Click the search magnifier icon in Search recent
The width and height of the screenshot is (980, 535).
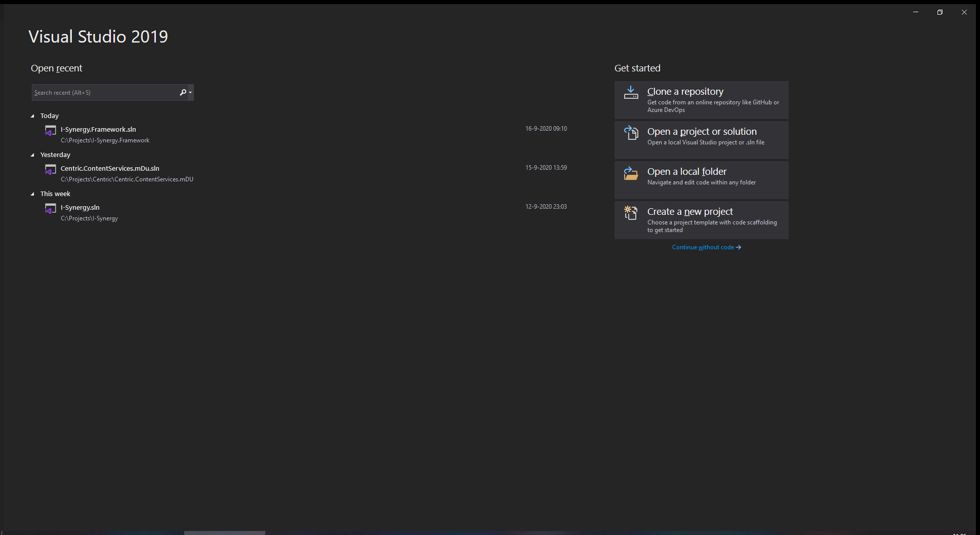tap(183, 92)
